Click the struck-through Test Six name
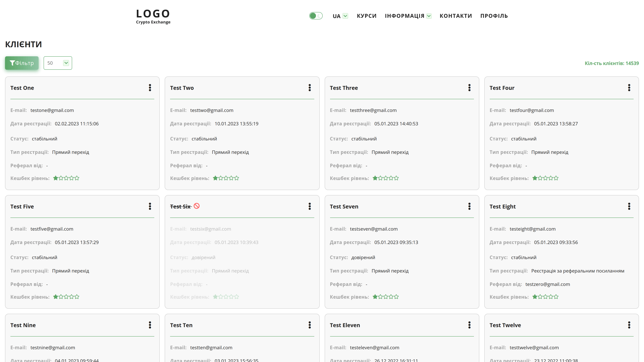The image size is (644, 362). tap(180, 206)
